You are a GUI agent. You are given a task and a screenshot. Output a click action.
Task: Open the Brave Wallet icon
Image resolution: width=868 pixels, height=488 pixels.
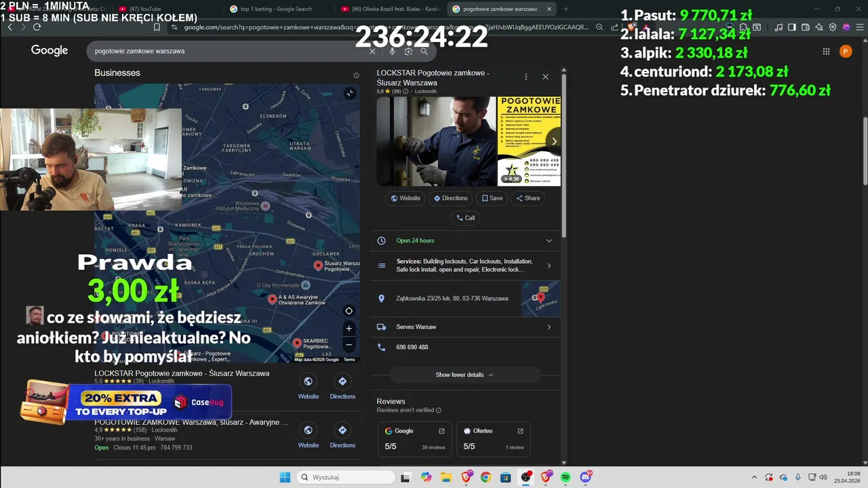pyautogui.click(x=806, y=27)
